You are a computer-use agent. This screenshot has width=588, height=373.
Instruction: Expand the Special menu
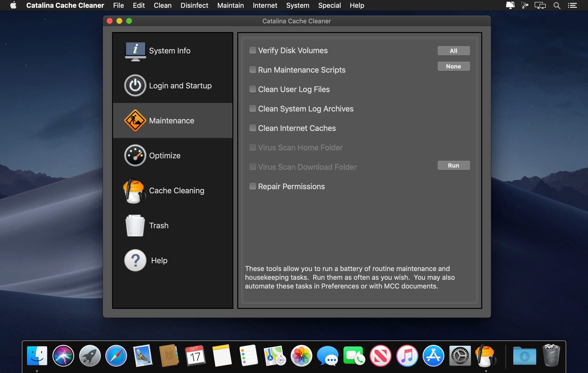[329, 5]
